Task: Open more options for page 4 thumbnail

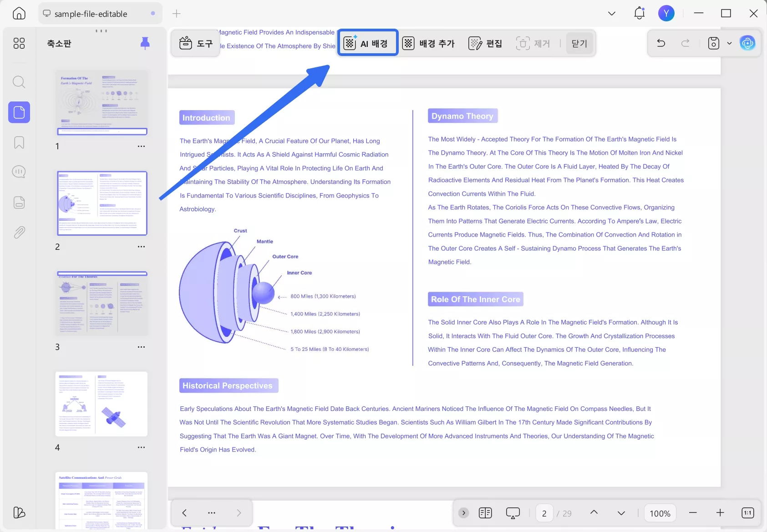Action: point(142,447)
